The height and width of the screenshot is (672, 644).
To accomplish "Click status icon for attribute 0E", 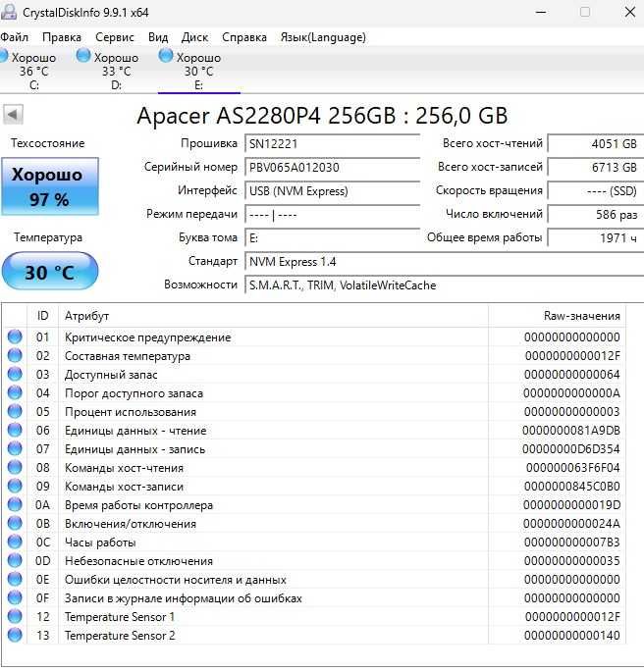I will [x=15, y=579].
